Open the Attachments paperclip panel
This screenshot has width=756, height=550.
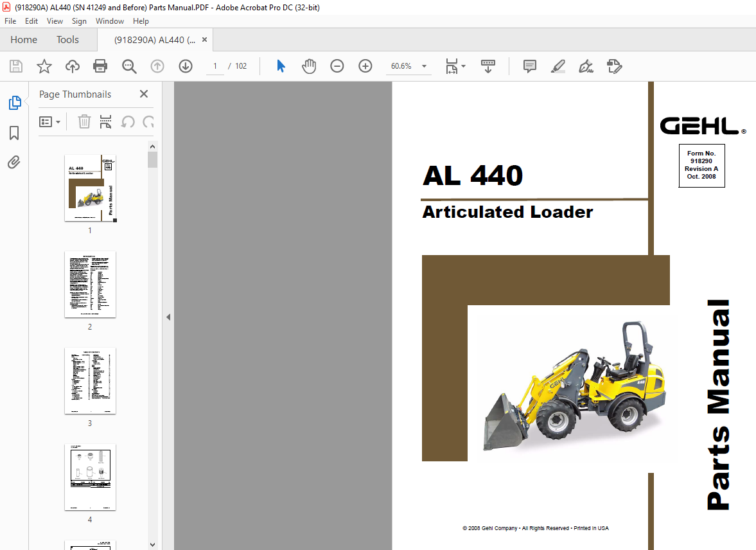coord(14,162)
